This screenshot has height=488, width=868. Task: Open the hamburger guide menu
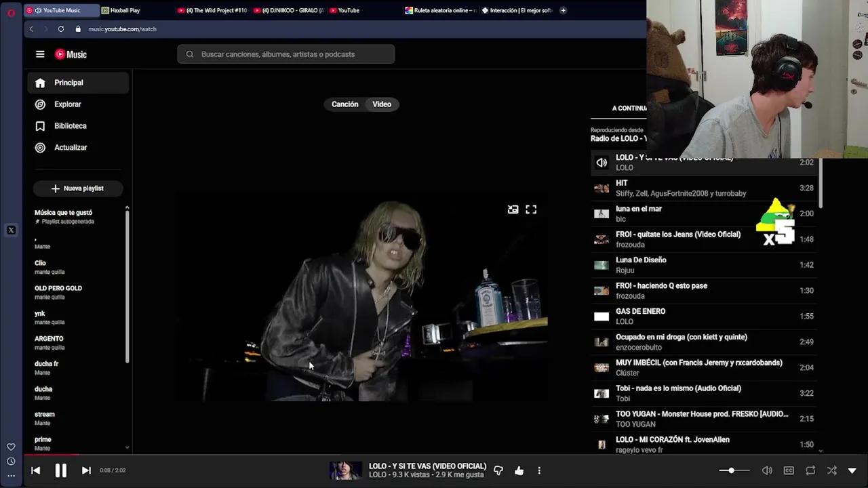click(x=40, y=54)
